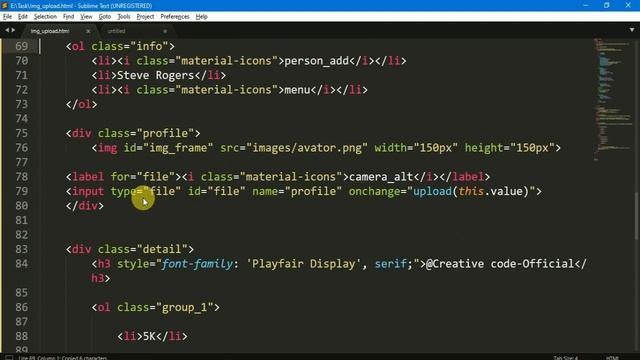Open the Tools menu
This screenshot has height=360, width=640.
[124, 17]
